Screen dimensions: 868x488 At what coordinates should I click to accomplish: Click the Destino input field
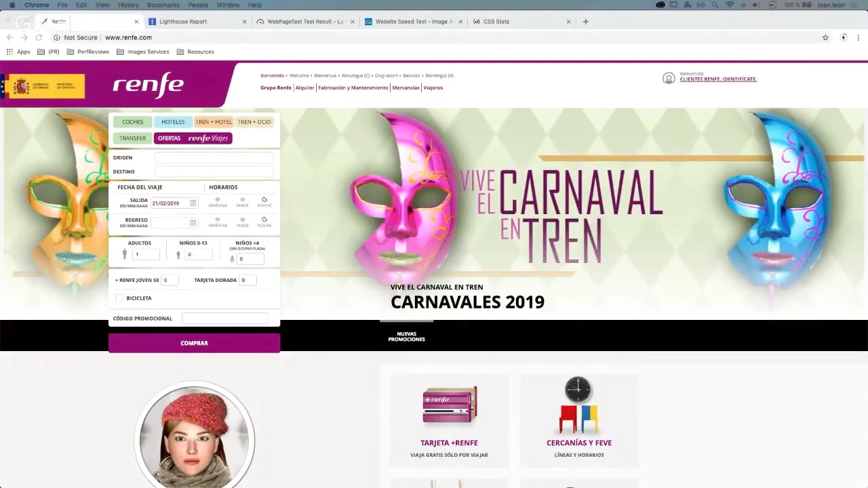click(214, 171)
